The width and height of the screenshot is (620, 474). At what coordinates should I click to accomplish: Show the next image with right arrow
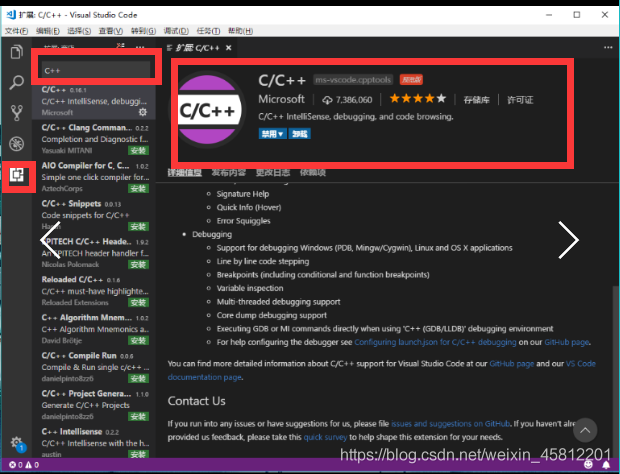pyautogui.click(x=569, y=240)
